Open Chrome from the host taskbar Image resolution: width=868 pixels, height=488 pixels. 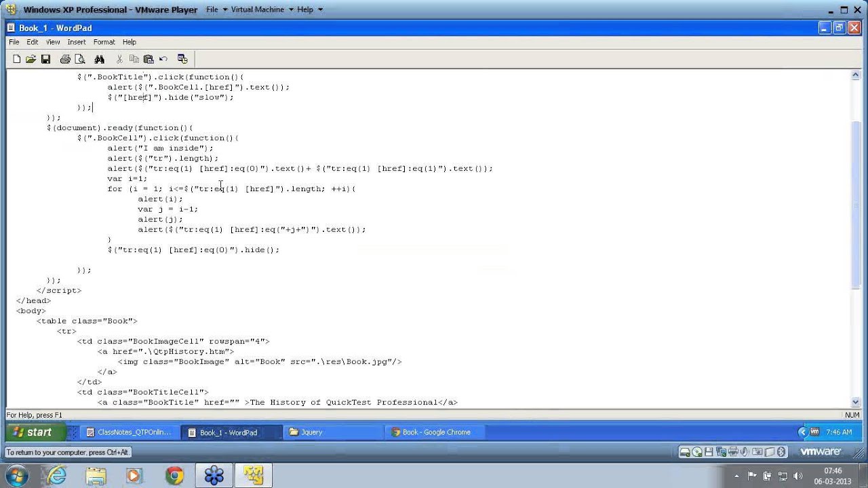174,476
